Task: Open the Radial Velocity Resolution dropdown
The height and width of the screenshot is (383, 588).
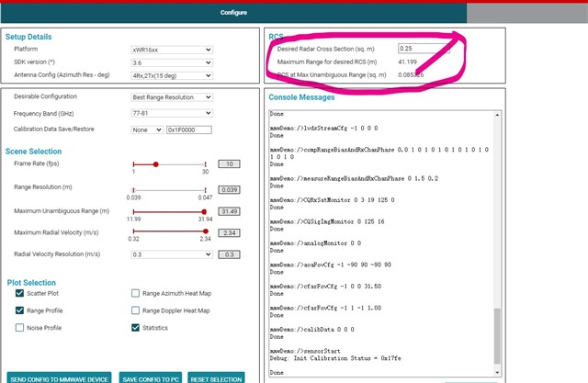Action: coord(172,254)
